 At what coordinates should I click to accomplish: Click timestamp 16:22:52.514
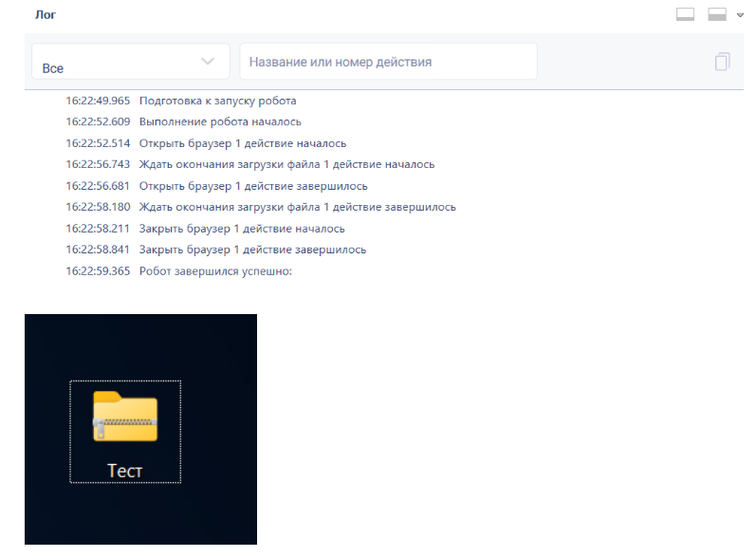point(98,143)
